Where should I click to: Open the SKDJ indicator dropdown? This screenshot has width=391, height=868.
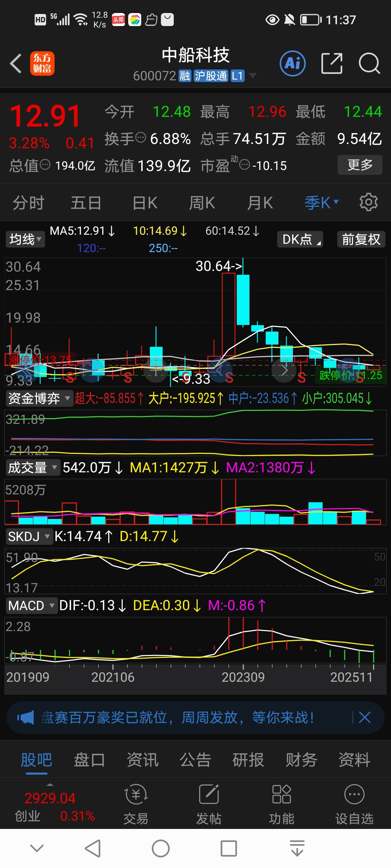[x=29, y=536]
